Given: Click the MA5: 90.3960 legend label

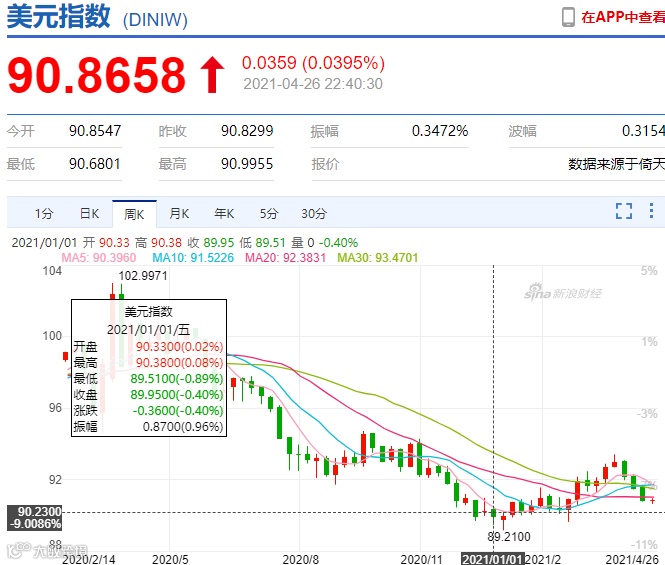Looking at the screenshot, I should tap(99, 257).
